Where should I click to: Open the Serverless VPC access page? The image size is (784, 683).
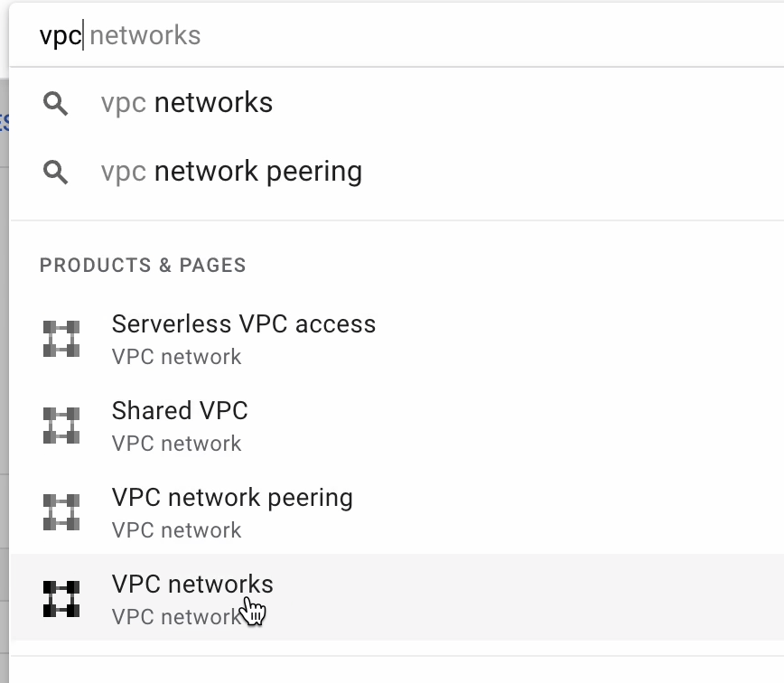[x=244, y=324]
